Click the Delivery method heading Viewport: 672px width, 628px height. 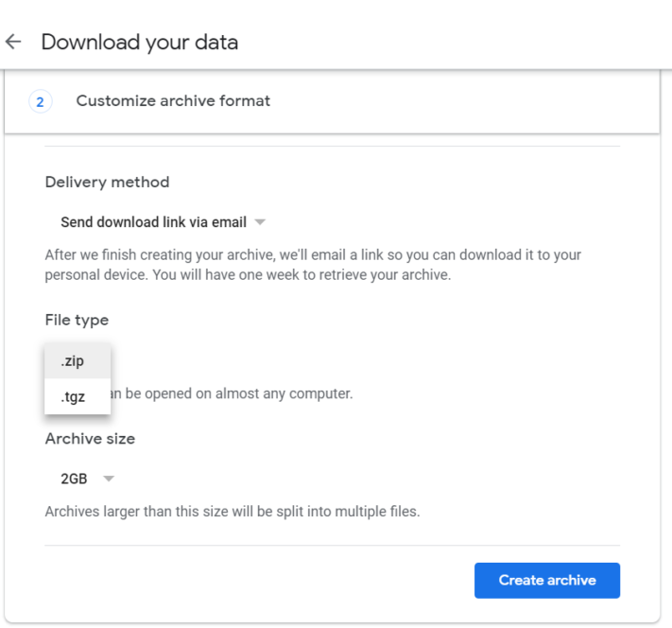(107, 182)
